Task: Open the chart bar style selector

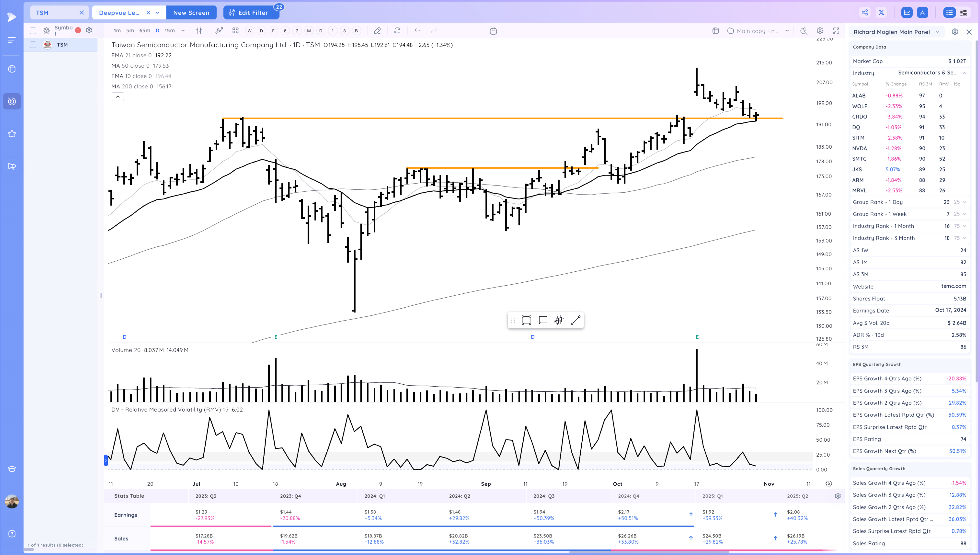Action: pos(199,31)
